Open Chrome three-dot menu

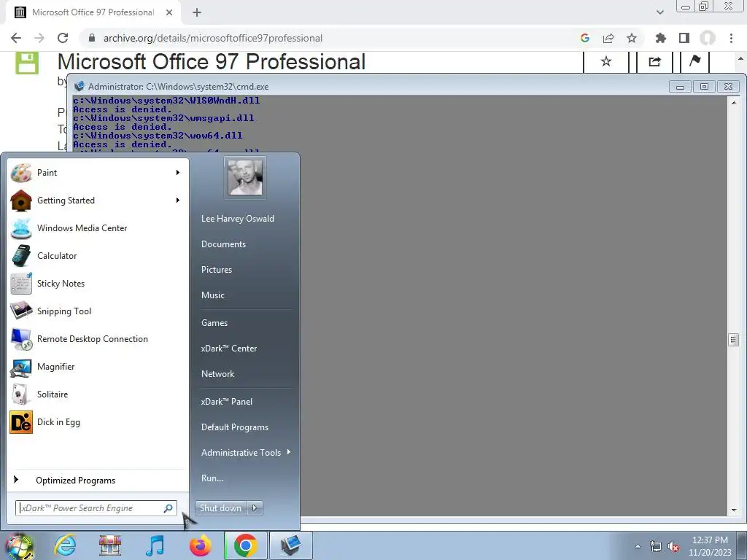click(731, 38)
